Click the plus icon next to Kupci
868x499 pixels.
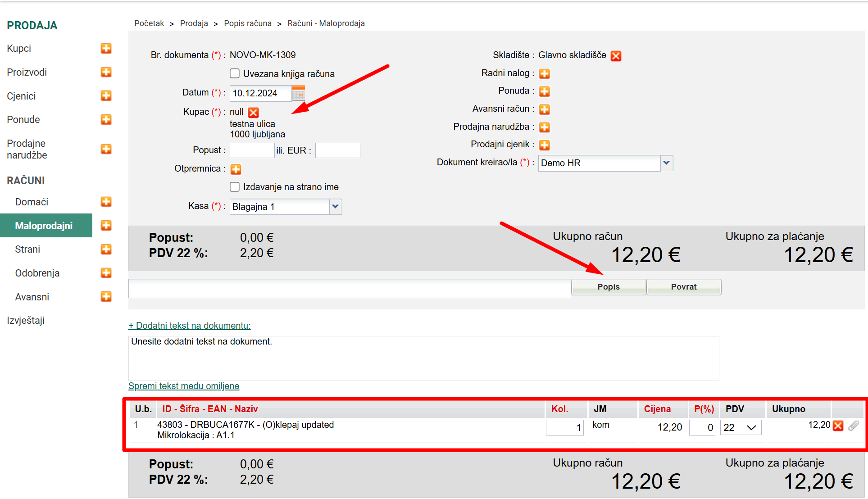(106, 48)
